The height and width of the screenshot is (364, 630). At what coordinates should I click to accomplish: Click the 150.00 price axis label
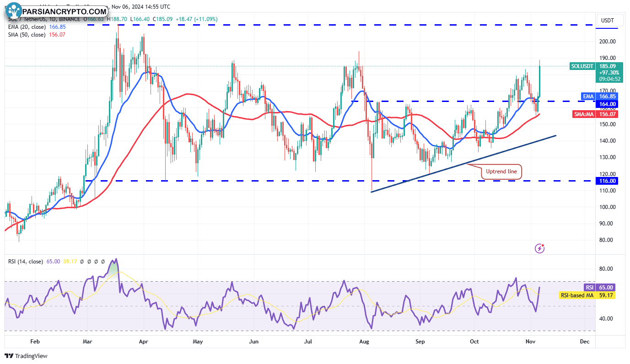pyautogui.click(x=608, y=124)
